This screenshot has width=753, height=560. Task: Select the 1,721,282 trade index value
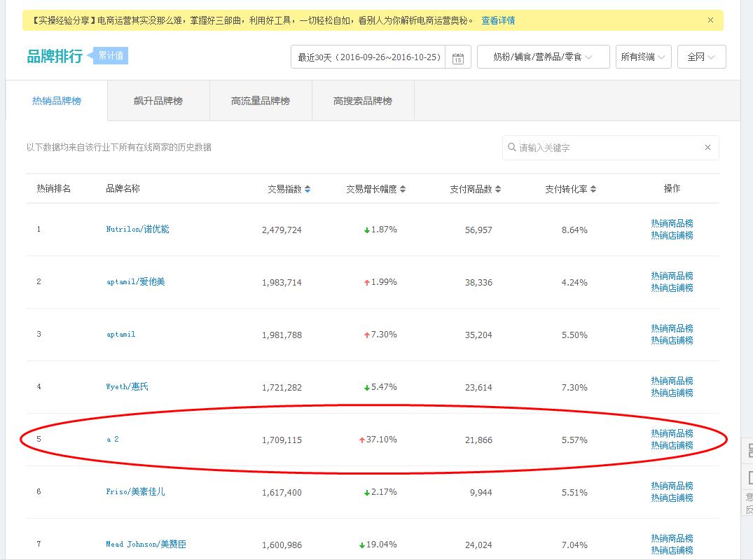click(282, 388)
